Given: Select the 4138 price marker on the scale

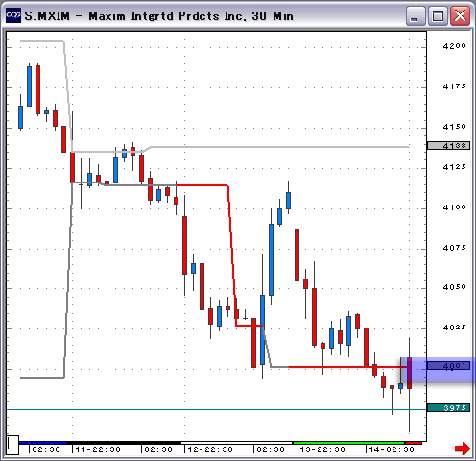Looking at the screenshot, I should pos(448,146).
